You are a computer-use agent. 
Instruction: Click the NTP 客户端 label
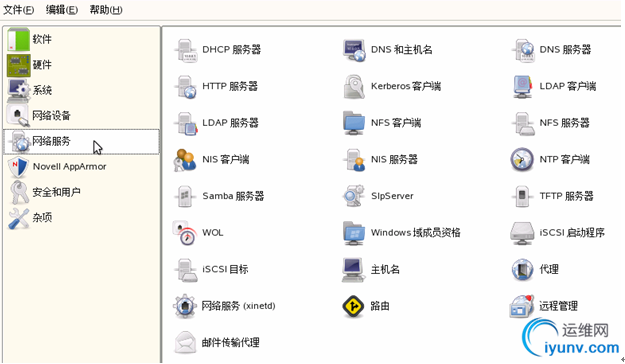[x=564, y=159]
